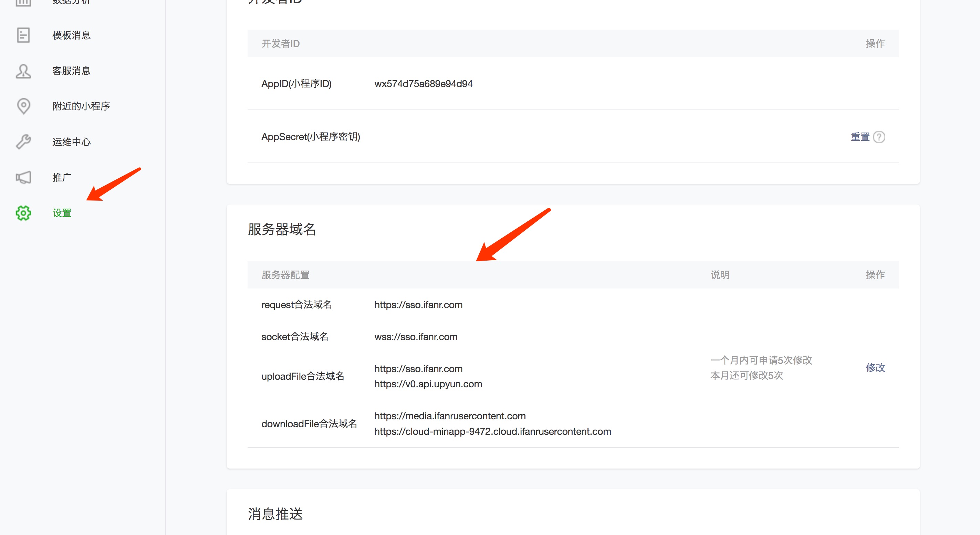Open 运维中心 in the sidebar
980x535 pixels.
click(x=72, y=142)
